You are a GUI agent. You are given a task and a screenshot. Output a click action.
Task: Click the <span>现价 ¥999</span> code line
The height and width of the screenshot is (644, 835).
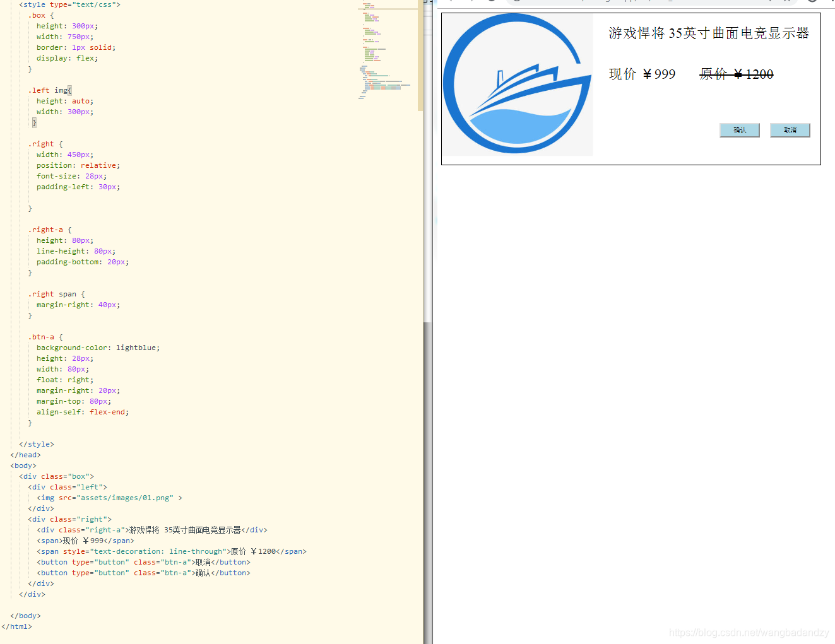(x=85, y=541)
